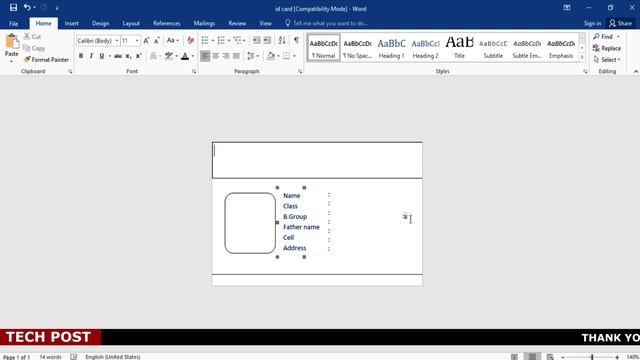Image resolution: width=640 pixels, height=360 pixels.
Task: Click Decrease Indent icon
Action: 256,40
